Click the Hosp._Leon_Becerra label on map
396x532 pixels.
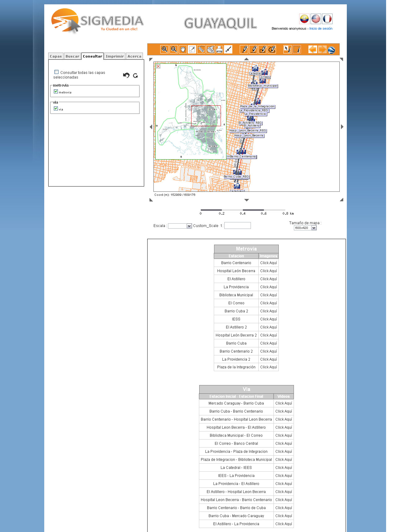coord(249,135)
